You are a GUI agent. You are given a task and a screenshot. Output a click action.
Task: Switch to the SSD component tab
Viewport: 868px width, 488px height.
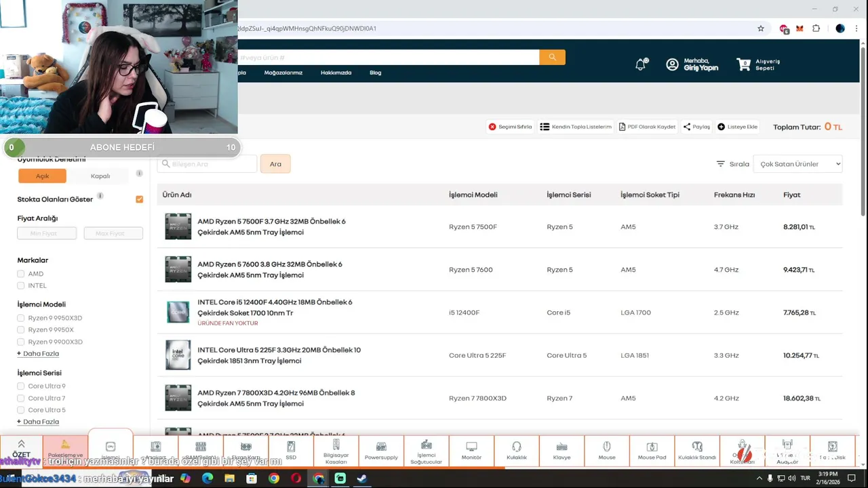tap(291, 451)
